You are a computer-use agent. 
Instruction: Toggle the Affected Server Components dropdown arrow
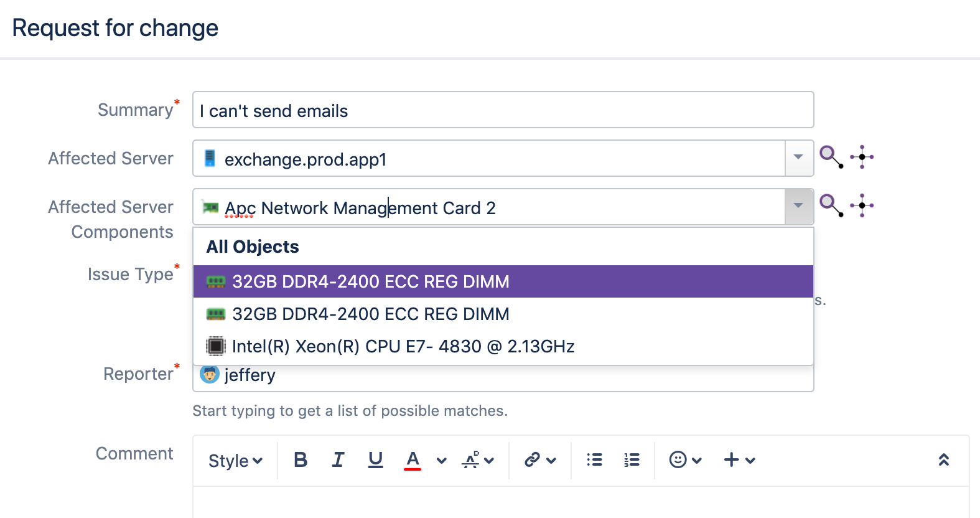[799, 207]
